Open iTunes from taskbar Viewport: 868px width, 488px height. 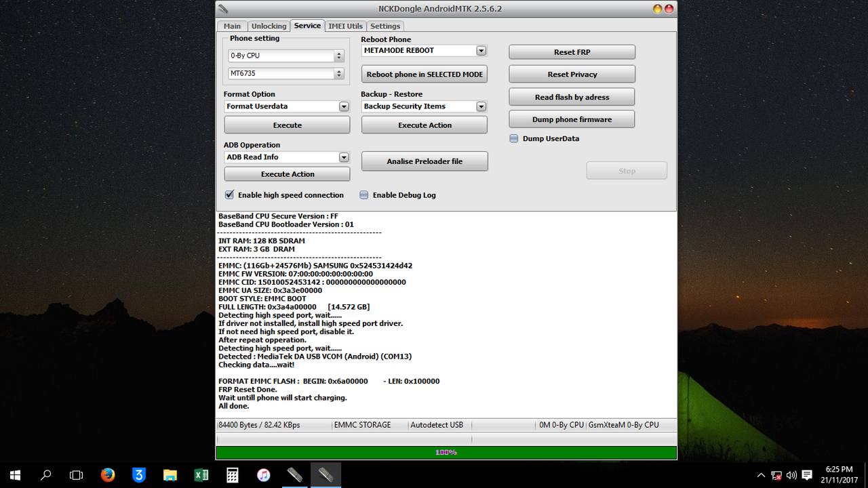tap(264, 475)
